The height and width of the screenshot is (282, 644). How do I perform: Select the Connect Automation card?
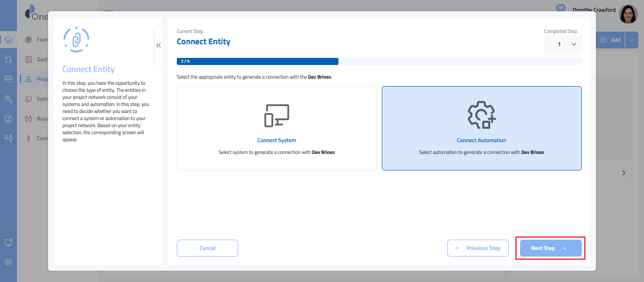pos(481,128)
